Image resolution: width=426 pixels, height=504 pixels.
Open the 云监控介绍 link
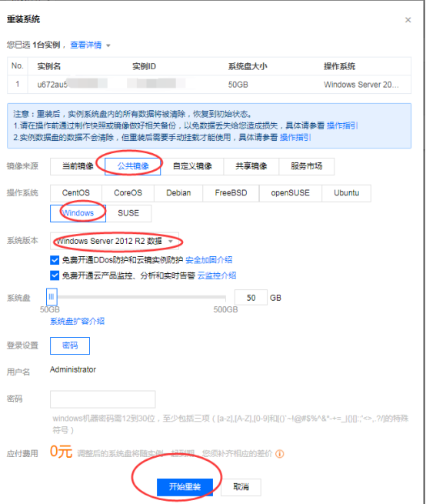point(217,275)
